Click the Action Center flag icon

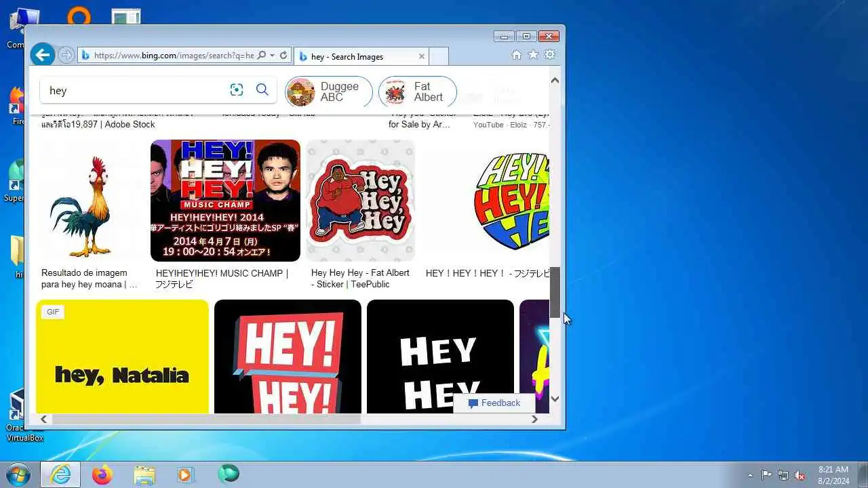pos(766,475)
